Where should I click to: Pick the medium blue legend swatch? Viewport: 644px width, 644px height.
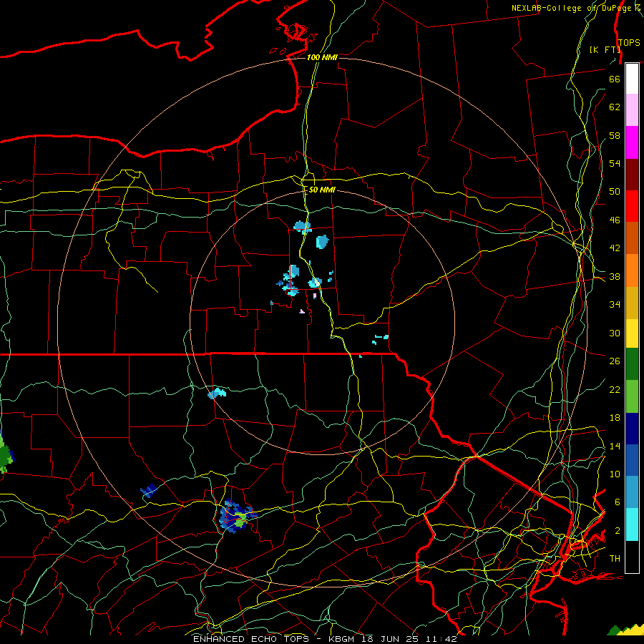coord(632,461)
